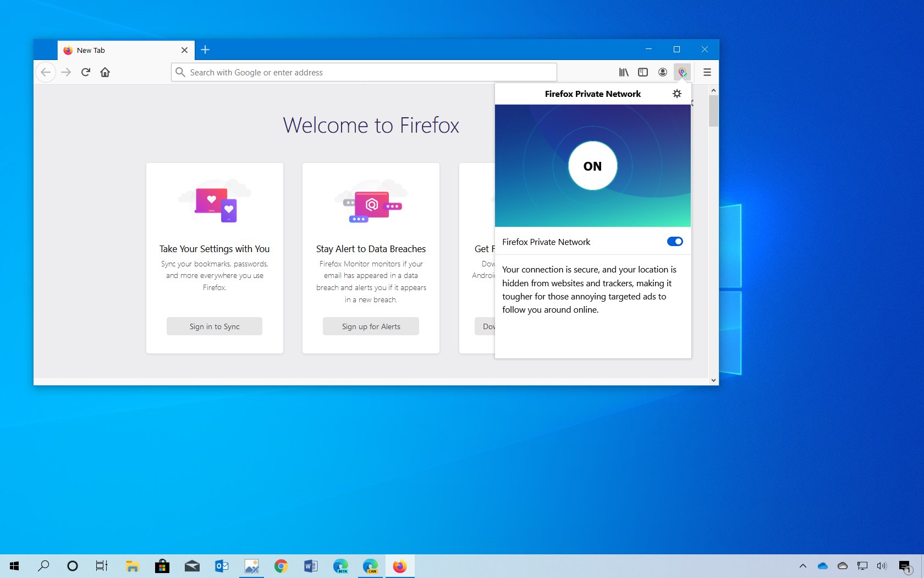Viewport: 924px width, 578px height.
Task: Click the data breaches monitor illustration
Action: tap(371, 201)
